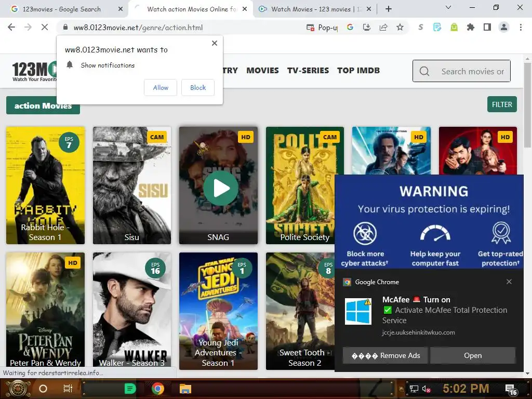
Task: Open the Sisu movie poster
Action: 132,185
